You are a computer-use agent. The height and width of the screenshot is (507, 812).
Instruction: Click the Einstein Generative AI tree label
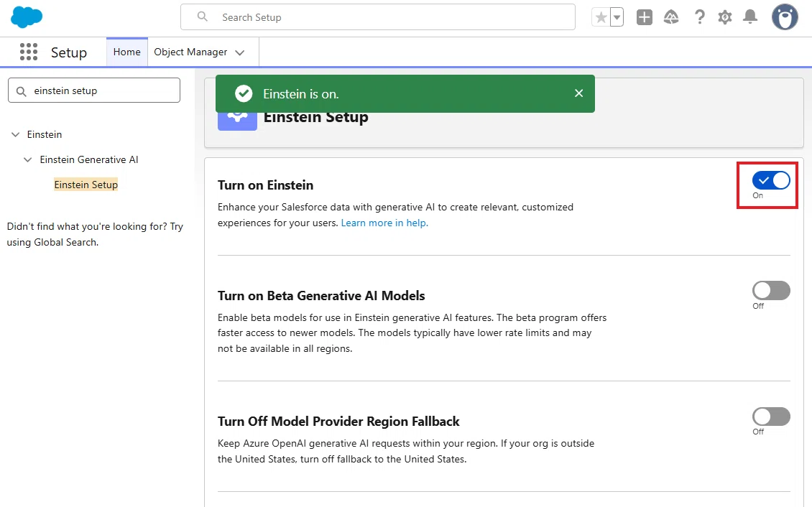(89, 160)
